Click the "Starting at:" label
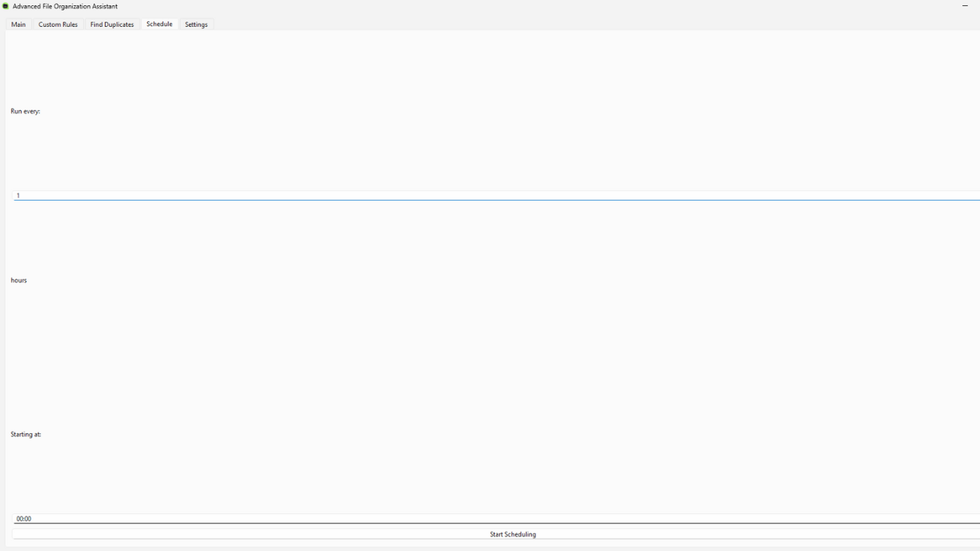This screenshot has height=551, width=980. [26, 435]
